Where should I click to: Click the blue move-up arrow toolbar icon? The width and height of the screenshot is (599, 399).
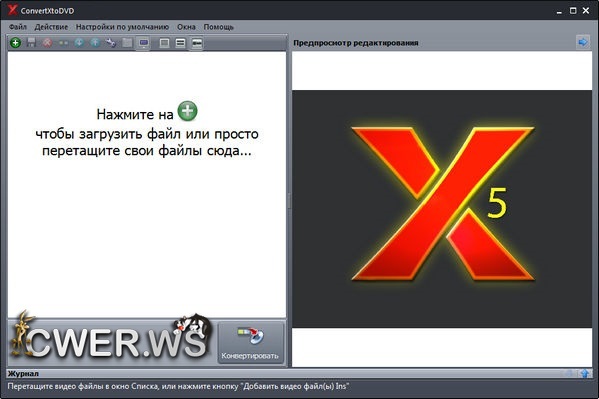(95, 43)
